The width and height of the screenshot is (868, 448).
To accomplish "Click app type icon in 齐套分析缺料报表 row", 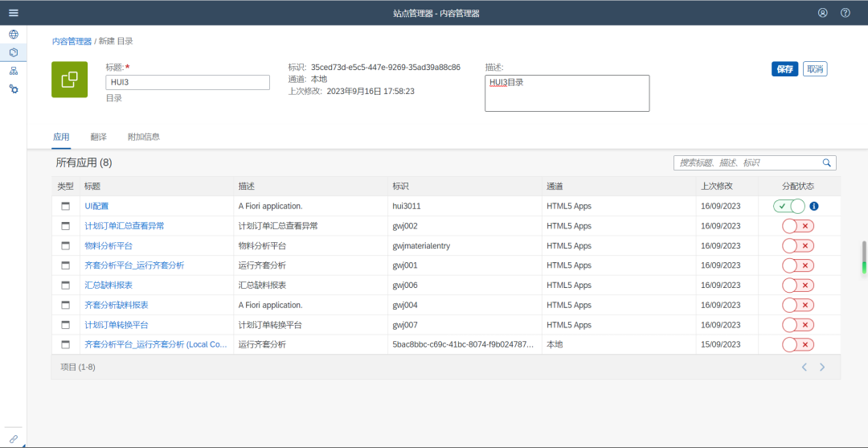I will pyautogui.click(x=66, y=305).
